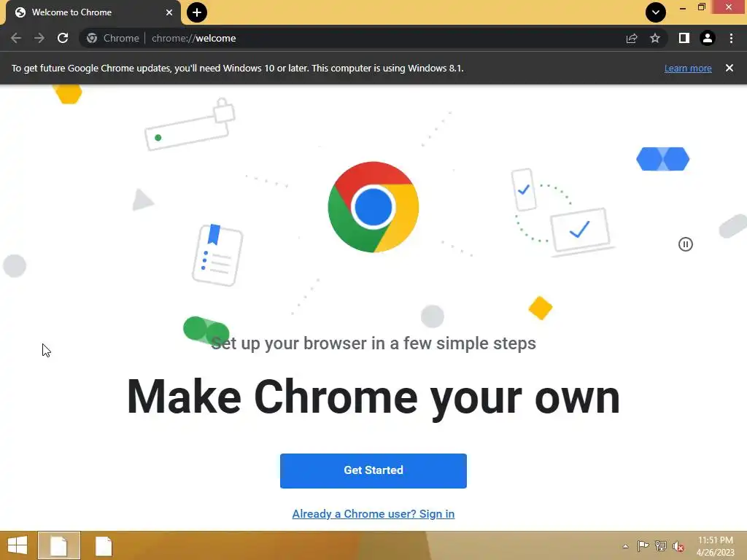Select the first taskbar document icon
The image size is (747, 560).
pyautogui.click(x=59, y=545)
